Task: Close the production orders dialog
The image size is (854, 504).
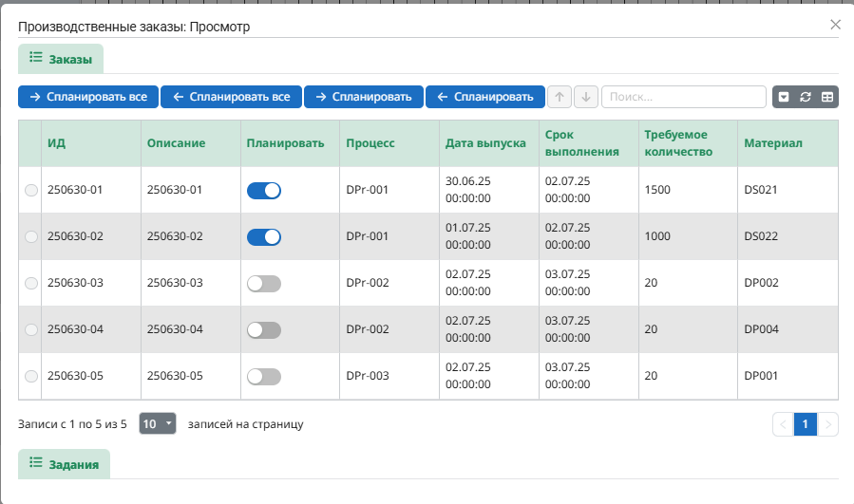Action: click(836, 25)
